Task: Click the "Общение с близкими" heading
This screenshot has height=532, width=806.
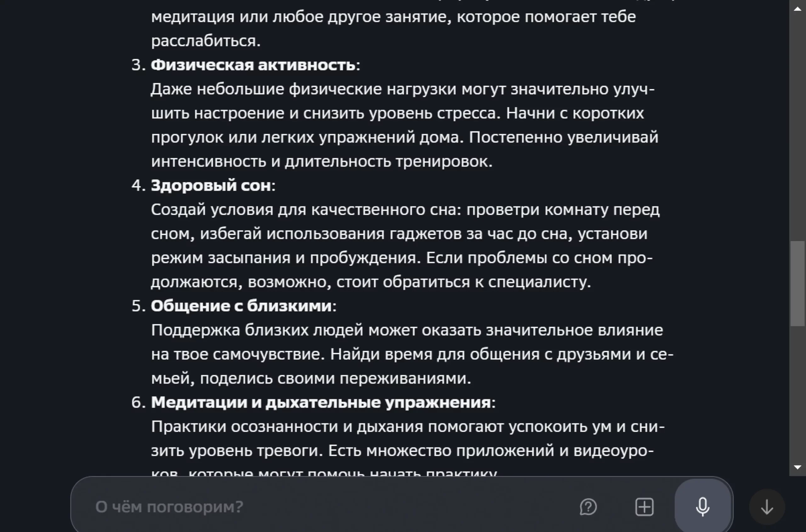Action: pos(241,306)
